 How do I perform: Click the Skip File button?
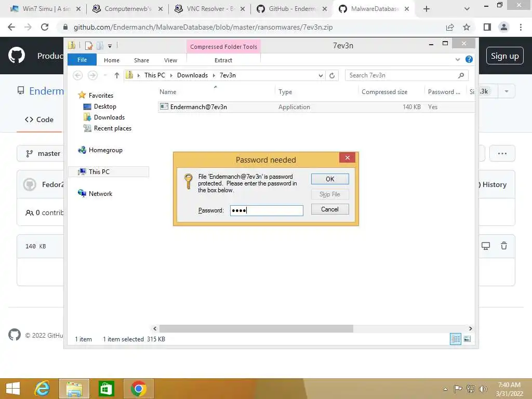(x=330, y=194)
